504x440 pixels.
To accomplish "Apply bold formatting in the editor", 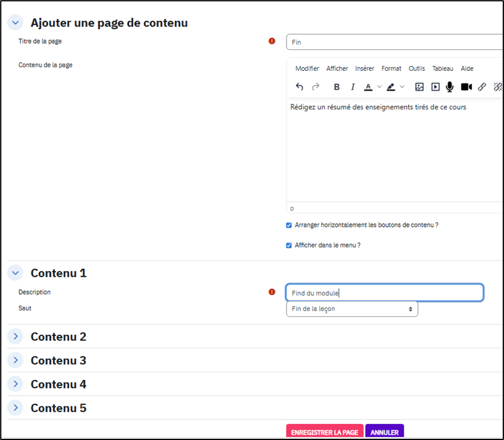I will (336, 87).
